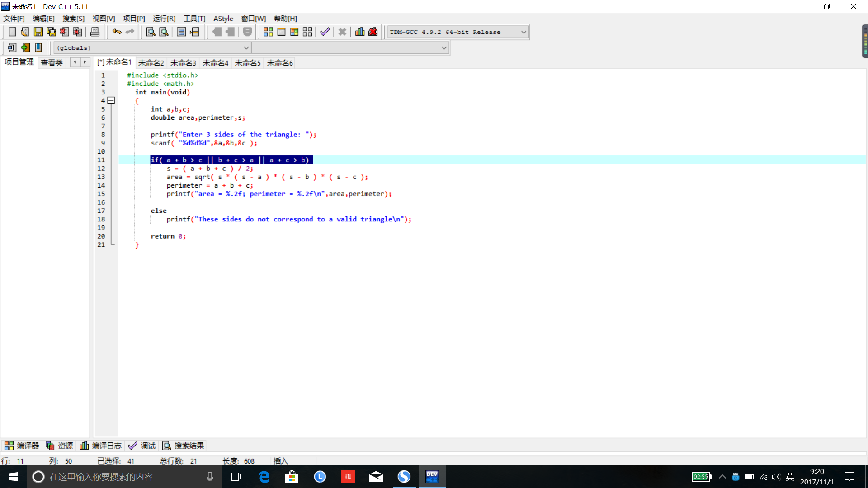Open the AStyle menu
Viewport: 868px width, 488px height.
[x=223, y=19]
